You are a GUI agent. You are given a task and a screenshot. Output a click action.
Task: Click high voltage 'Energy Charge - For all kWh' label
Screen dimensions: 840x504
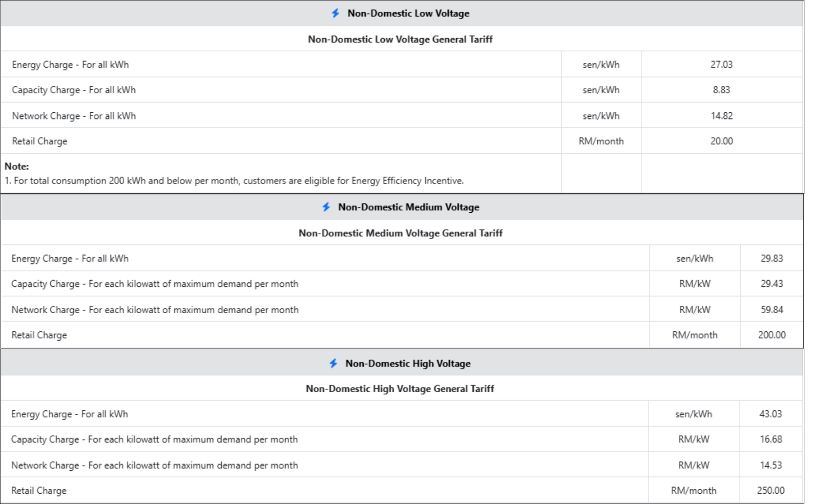[69, 414]
